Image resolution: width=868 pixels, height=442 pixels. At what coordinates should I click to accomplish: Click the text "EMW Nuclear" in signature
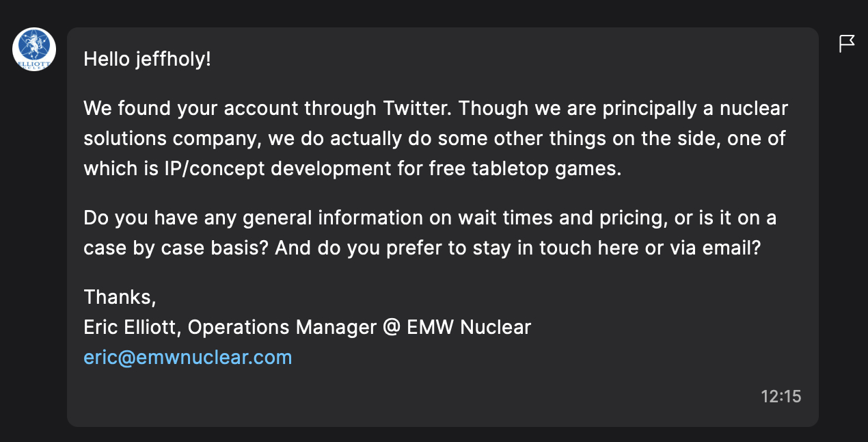coord(469,327)
